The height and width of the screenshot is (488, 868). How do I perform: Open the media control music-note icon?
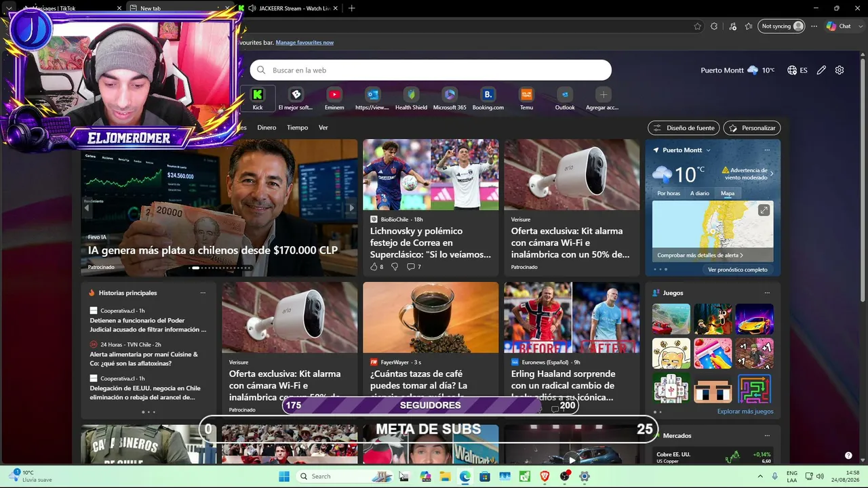pyautogui.click(x=732, y=26)
